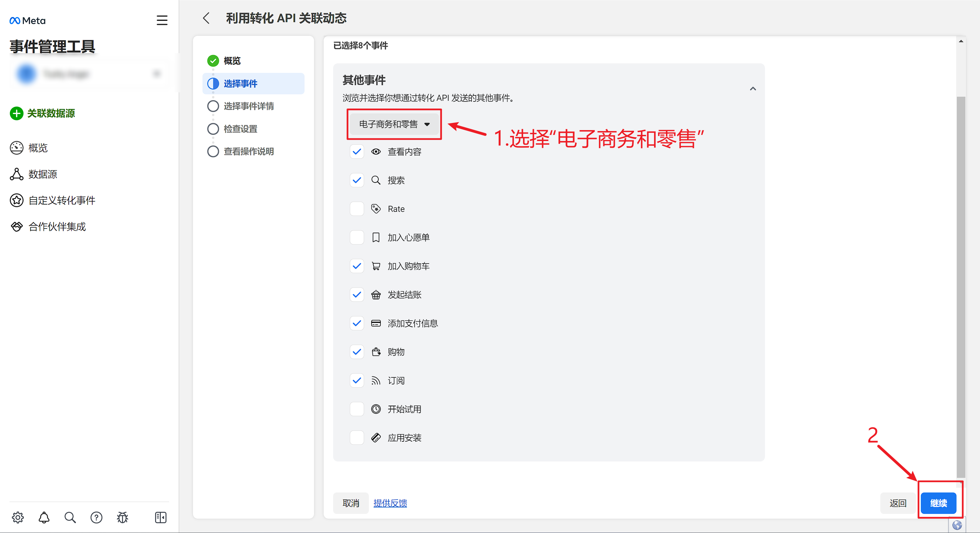Image resolution: width=980 pixels, height=533 pixels.
Task: Click the 取消 button
Action: click(351, 503)
